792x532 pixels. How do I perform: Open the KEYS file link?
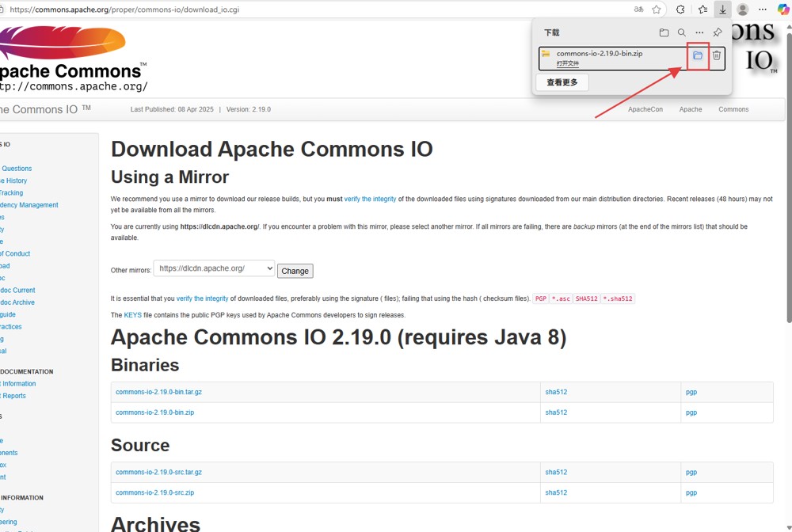pyautogui.click(x=133, y=315)
